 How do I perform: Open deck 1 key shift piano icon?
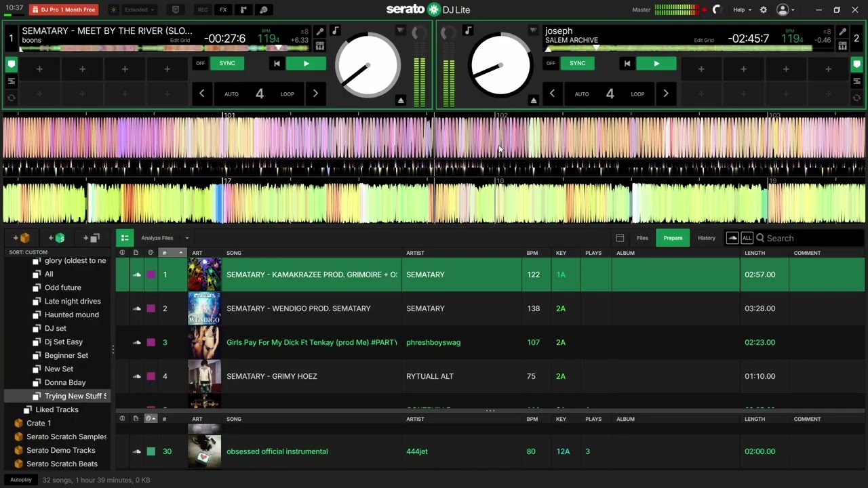pos(320,46)
